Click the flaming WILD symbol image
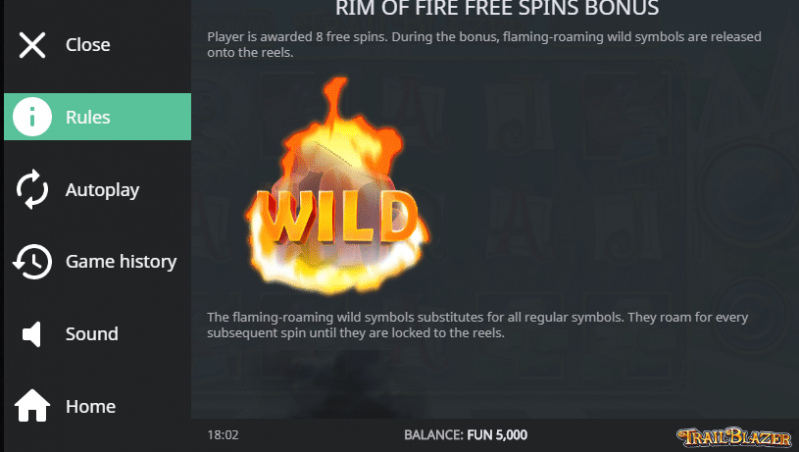This screenshot has width=799, height=452. (x=337, y=186)
